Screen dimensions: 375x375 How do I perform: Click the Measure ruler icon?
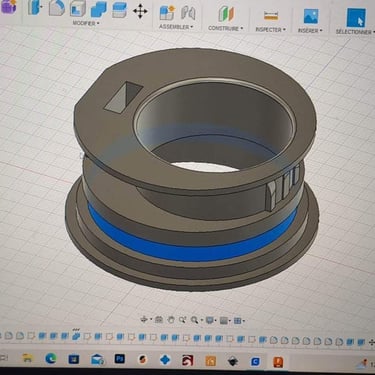point(271,16)
